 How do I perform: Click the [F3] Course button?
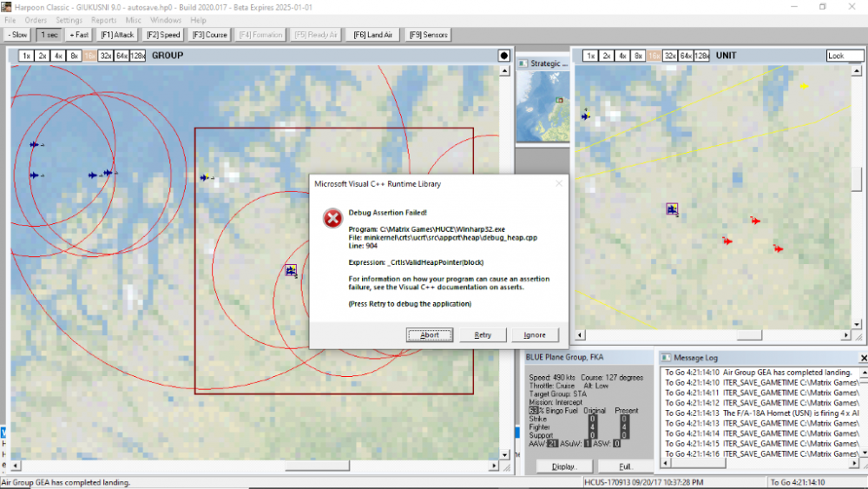coord(210,35)
